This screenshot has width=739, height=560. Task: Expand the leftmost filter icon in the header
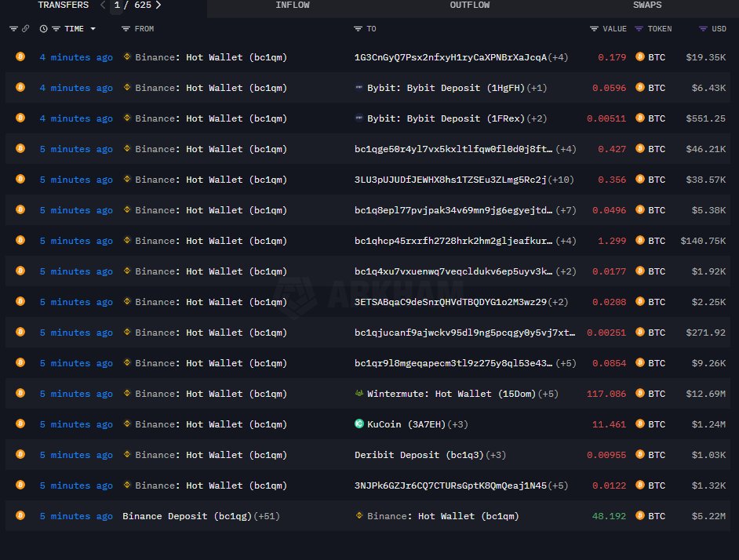point(13,29)
